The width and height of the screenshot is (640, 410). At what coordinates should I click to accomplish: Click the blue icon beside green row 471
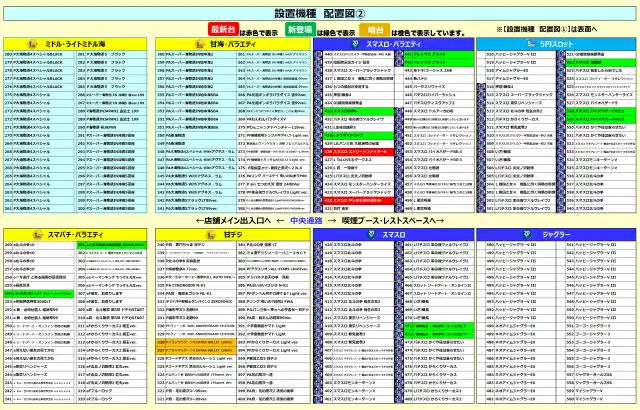tap(399, 326)
